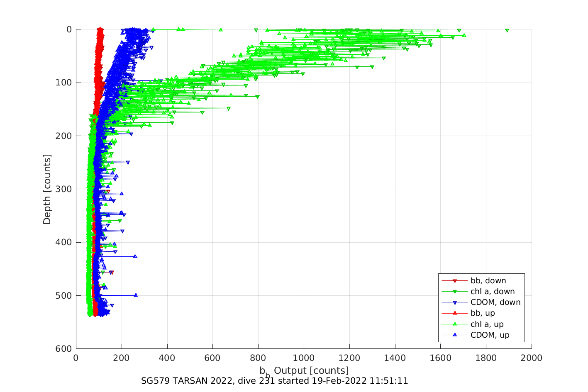Click x-axis tick label 200
This screenshot has height=392, width=588.
pyautogui.click(x=122, y=358)
